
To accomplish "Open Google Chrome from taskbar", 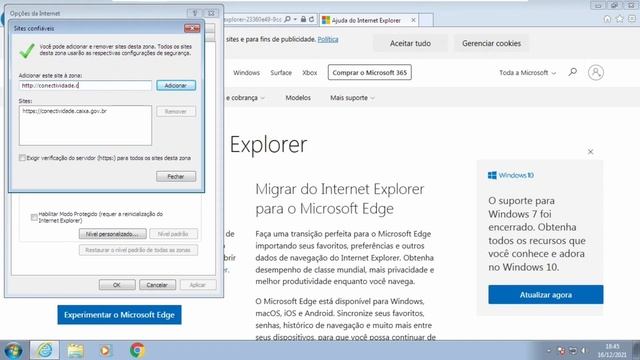I will click(137, 351).
